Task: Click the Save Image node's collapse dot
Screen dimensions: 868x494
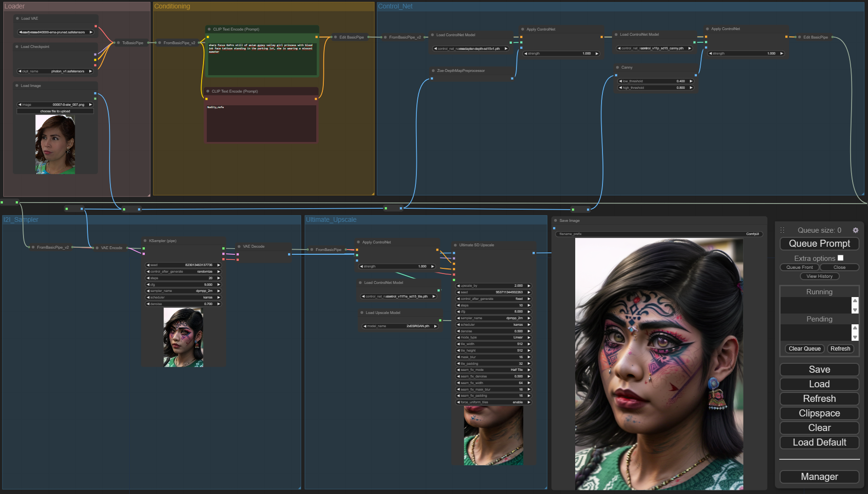Action: point(555,220)
